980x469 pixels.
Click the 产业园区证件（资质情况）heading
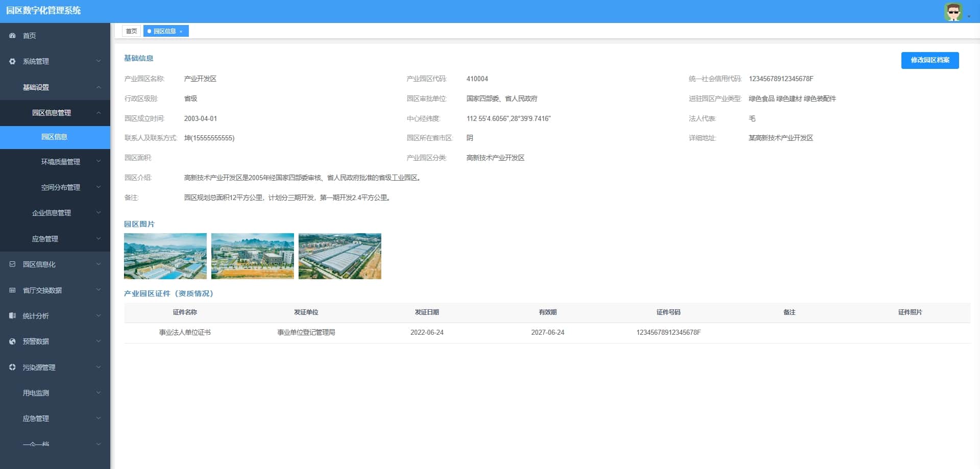point(169,294)
